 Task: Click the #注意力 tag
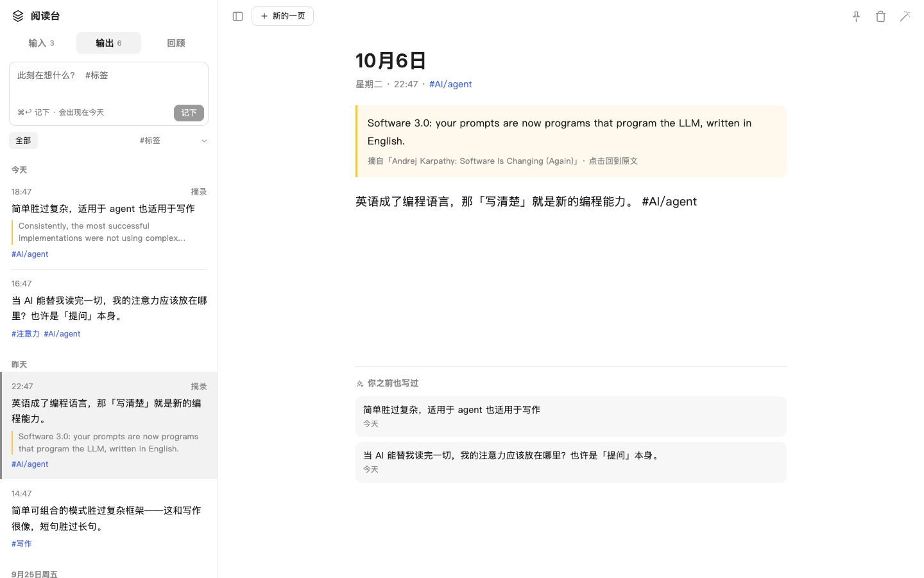coord(26,334)
